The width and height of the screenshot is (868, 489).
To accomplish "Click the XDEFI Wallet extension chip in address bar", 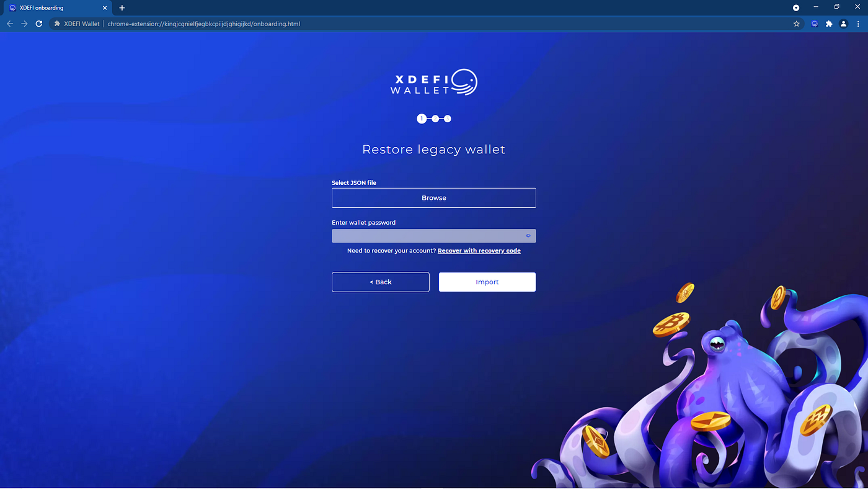I will (x=77, y=24).
